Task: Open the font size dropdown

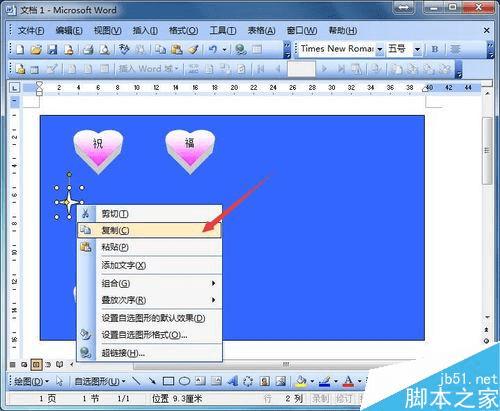Action: coord(417,49)
